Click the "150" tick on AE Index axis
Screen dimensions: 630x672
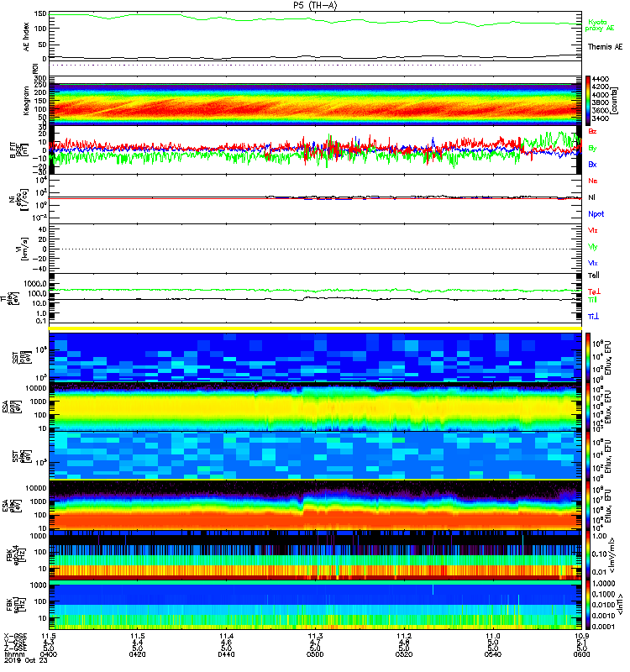click(40, 14)
